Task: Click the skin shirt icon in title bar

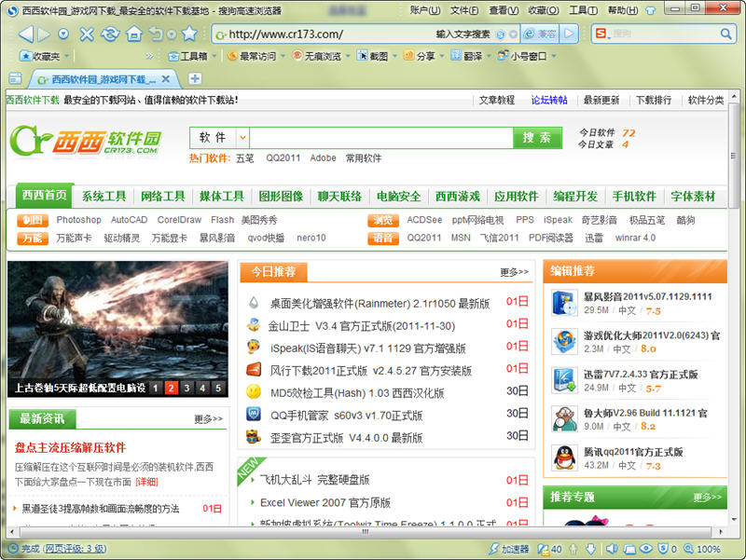Action: (650, 10)
